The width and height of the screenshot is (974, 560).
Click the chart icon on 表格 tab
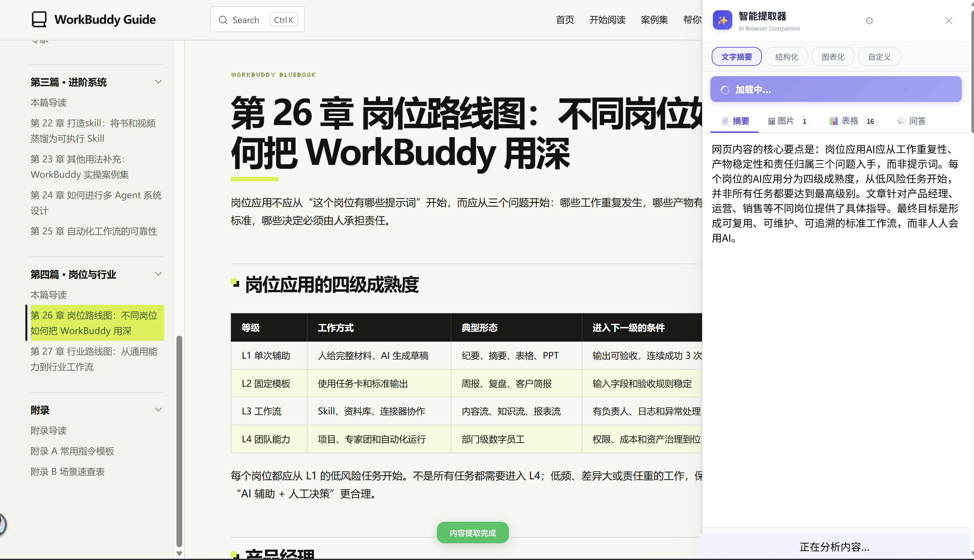(x=833, y=121)
